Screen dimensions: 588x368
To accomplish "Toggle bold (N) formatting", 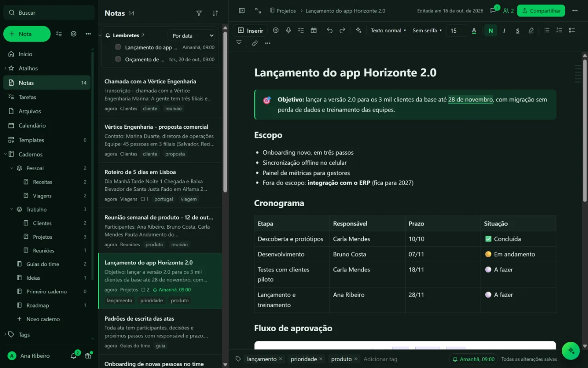I will pos(491,30).
